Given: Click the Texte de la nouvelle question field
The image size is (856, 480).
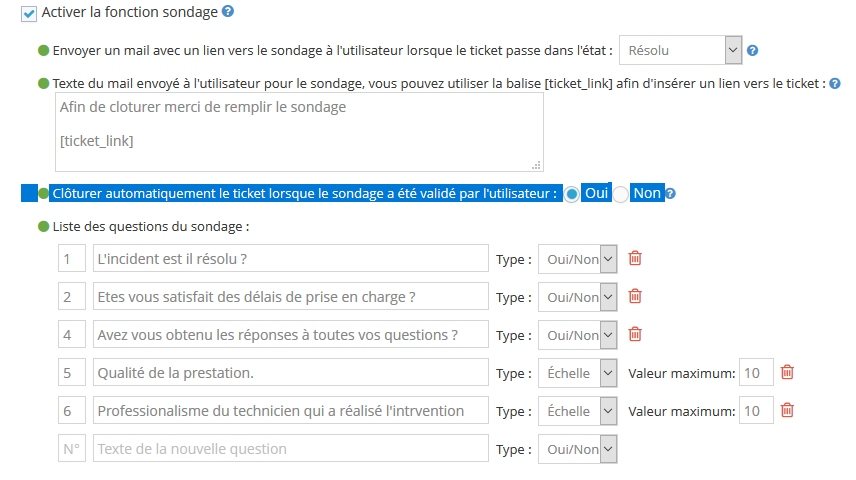Looking at the screenshot, I should pyautogui.click(x=290, y=449).
